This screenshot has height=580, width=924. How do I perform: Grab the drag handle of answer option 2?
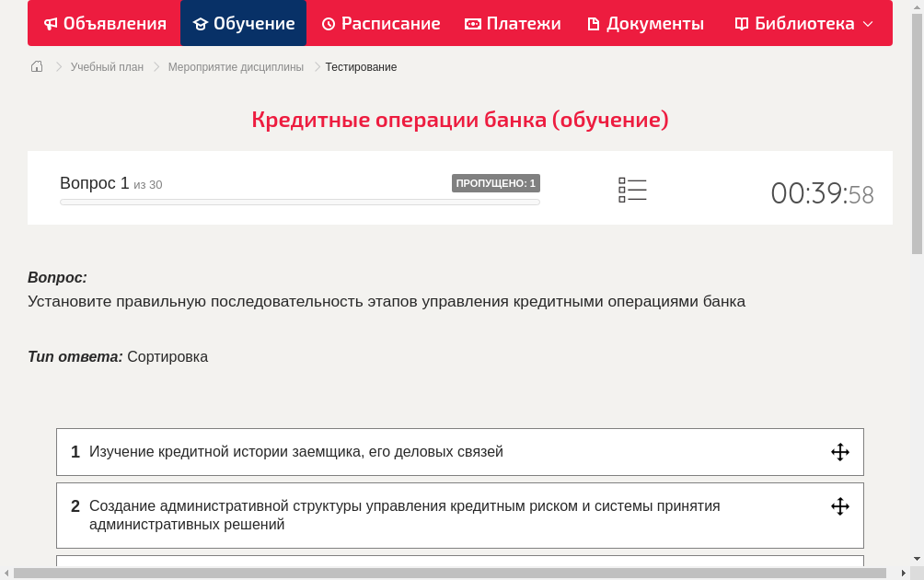coord(839,505)
